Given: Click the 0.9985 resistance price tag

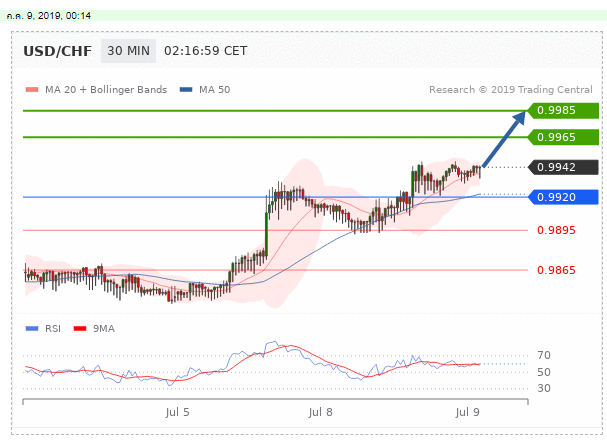Looking at the screenshot, I should 564,110.
